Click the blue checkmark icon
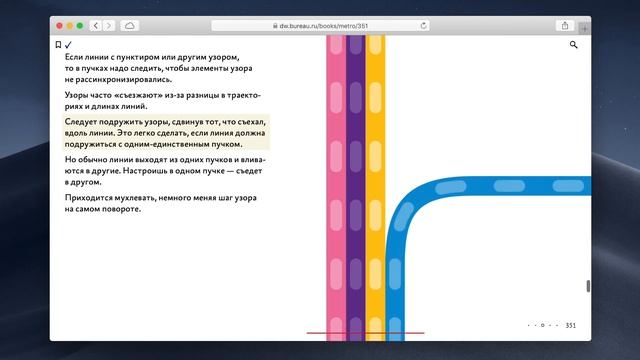 [68, 44]
